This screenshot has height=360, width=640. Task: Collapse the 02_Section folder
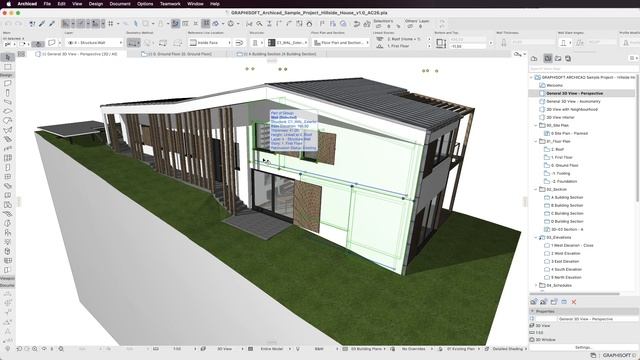536,189
